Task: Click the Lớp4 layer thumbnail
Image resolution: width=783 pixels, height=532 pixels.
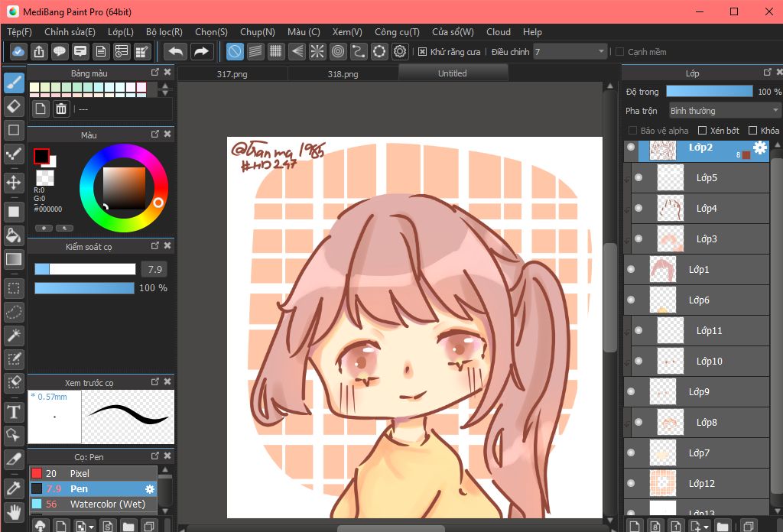Action: 670,208
